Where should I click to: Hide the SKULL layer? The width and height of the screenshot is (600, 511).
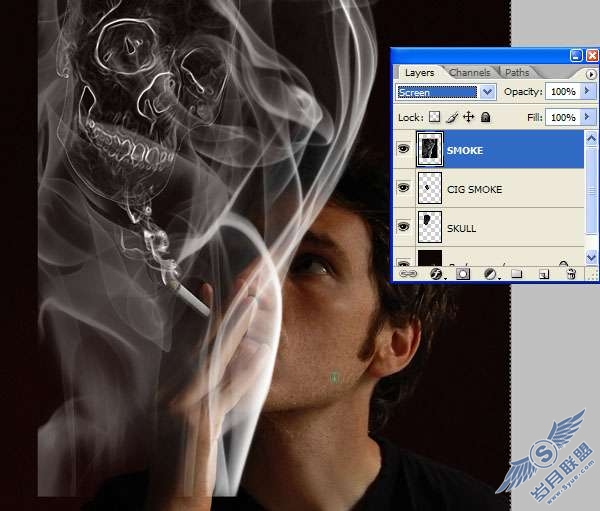(403, 227)
